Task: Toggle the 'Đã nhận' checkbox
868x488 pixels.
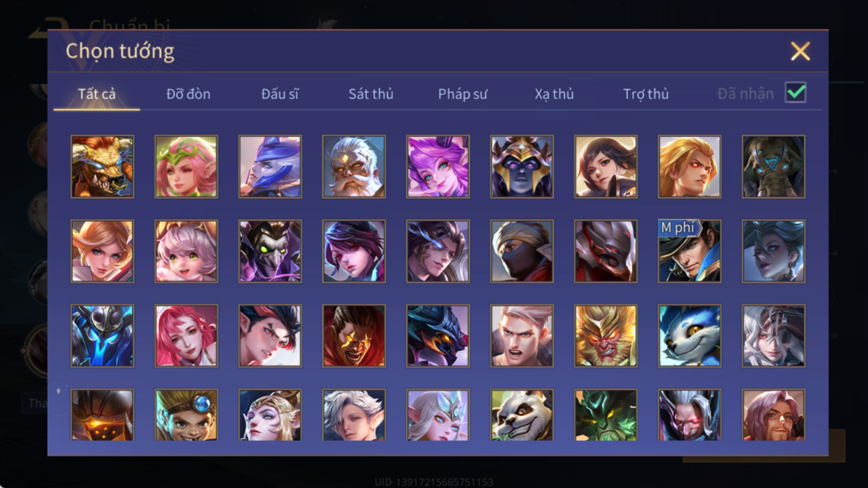Action: (795, 93)
